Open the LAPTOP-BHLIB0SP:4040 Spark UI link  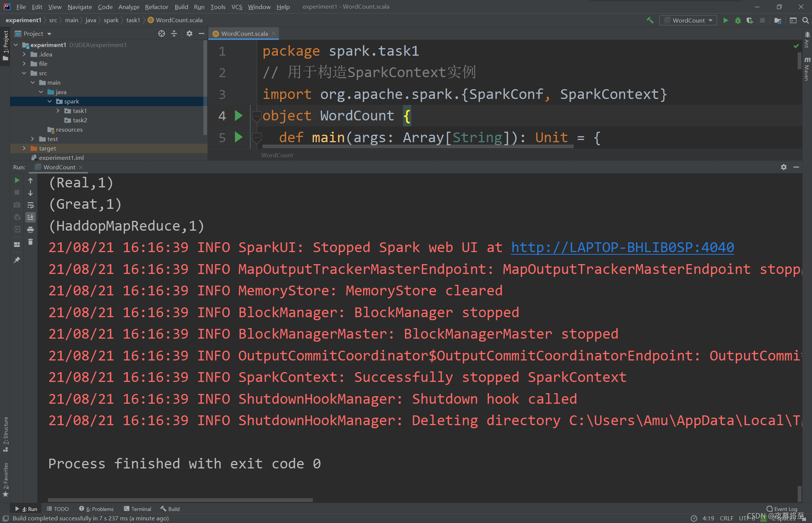coord(622,247)
